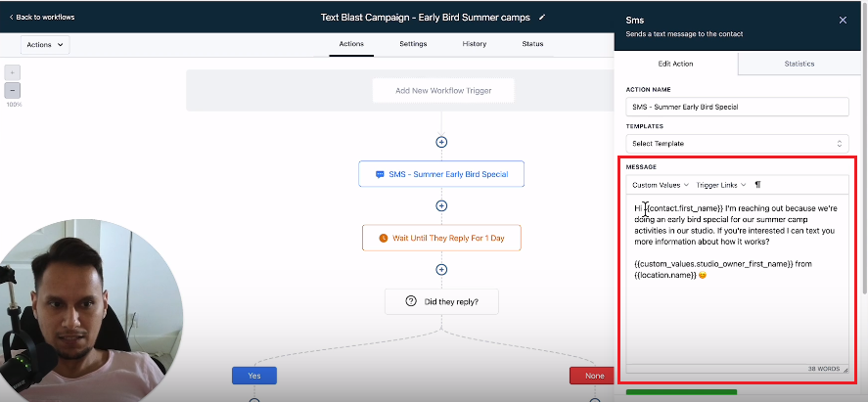Close the Sms side panel
Image resolution: width=868 pixels, height=402 pixels.
point(843,20)
